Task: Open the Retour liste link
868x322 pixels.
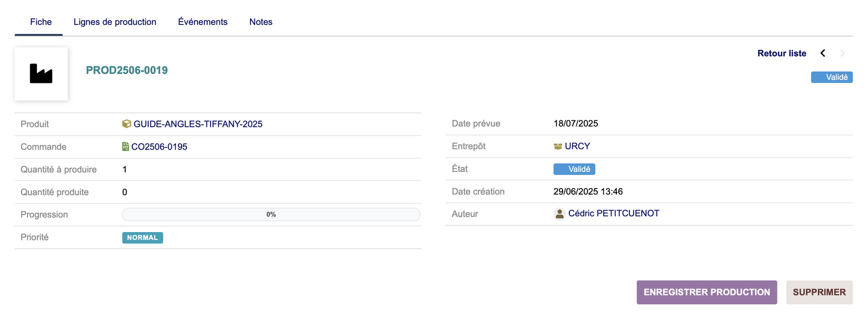Action: [782, 53]
